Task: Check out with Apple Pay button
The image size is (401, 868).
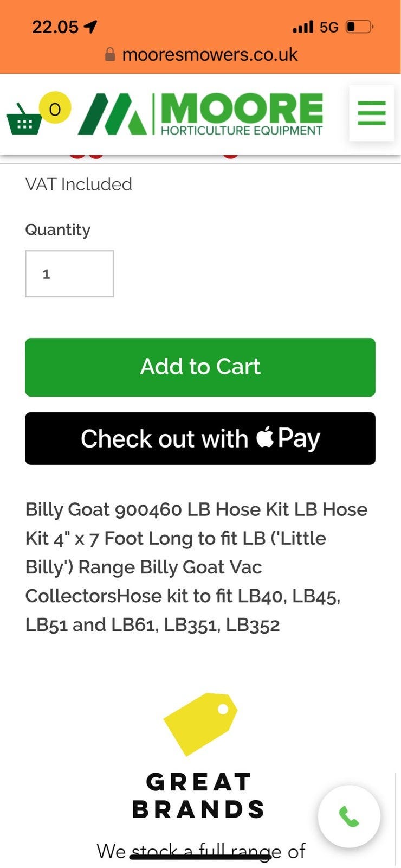Action: point(200,438)
